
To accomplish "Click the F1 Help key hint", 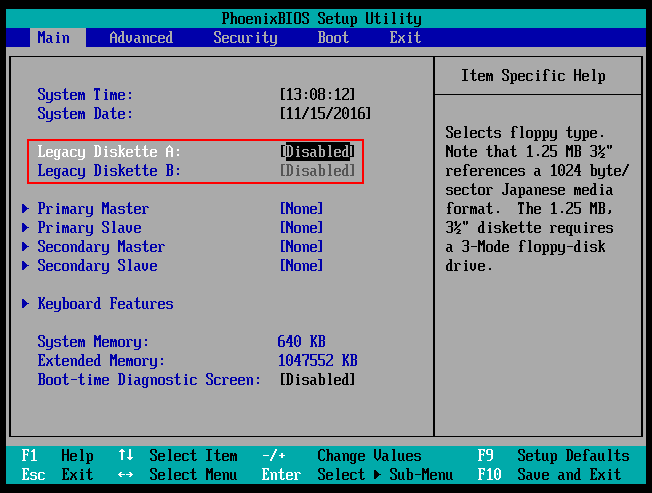I will pos(57,456).
